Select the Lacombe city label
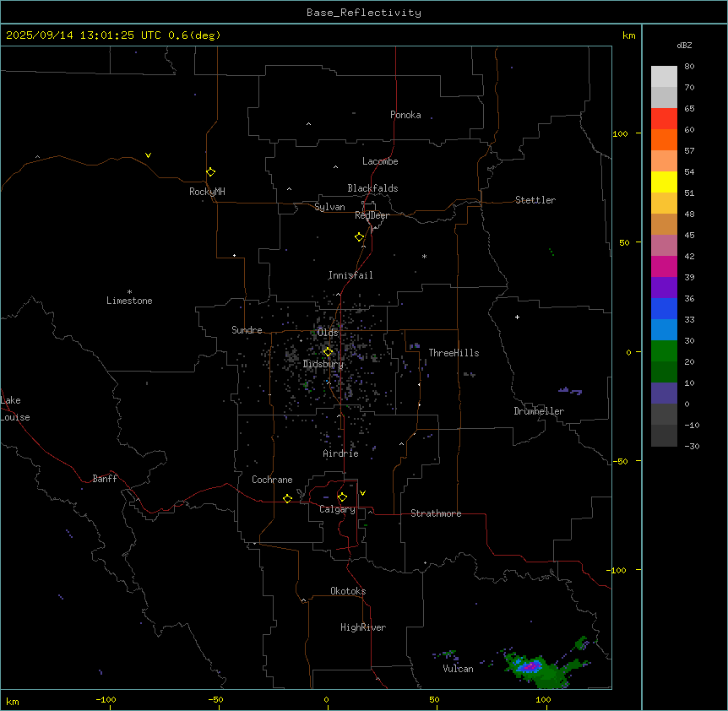This screenshot has height=711, width=728. coord(380,161)
